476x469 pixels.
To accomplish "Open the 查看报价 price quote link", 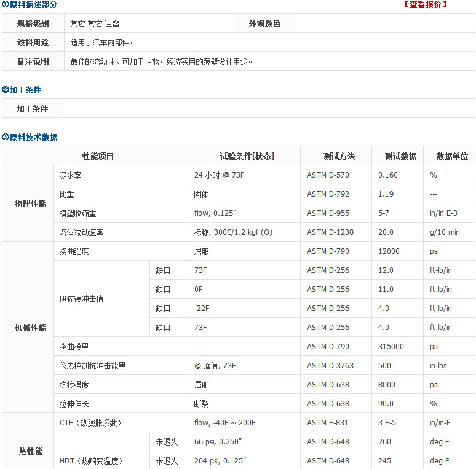I will tap(425, 5).
